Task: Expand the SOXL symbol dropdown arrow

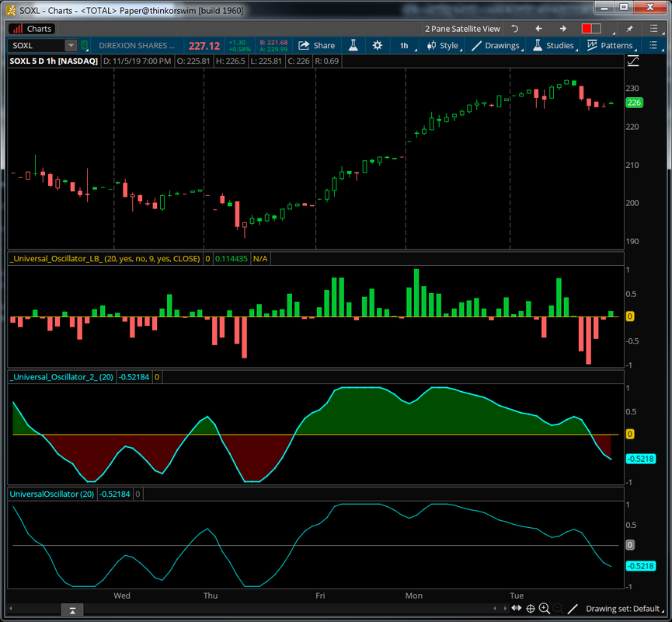Action: [71, 45]
